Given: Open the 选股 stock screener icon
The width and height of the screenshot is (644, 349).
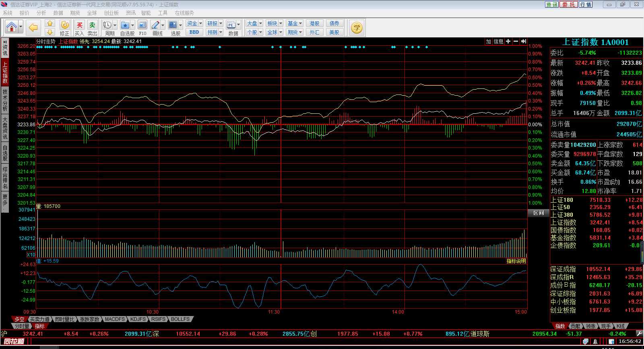Looking at the screenshot, I should pyautogui.click(x=173, y=25).
